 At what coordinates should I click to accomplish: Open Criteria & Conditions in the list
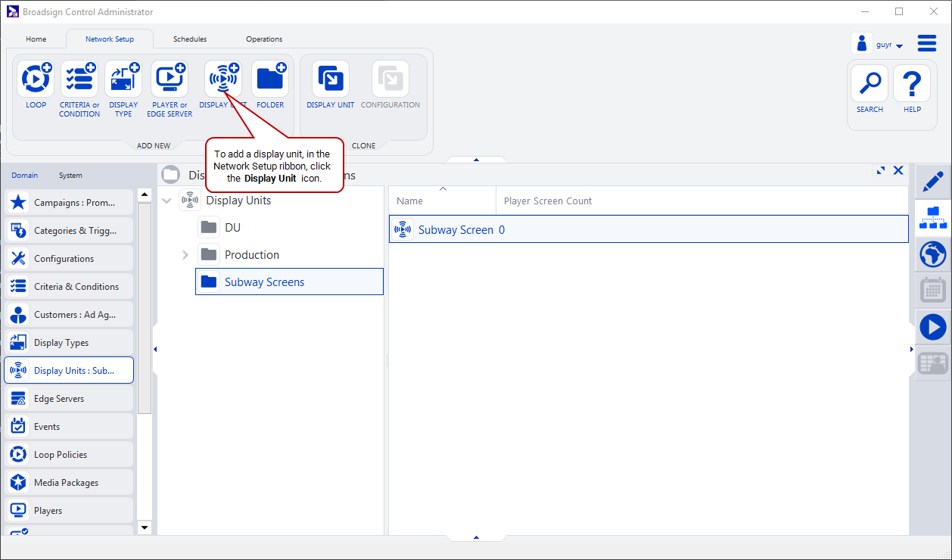pyautogui.click(x=70, y=287)
